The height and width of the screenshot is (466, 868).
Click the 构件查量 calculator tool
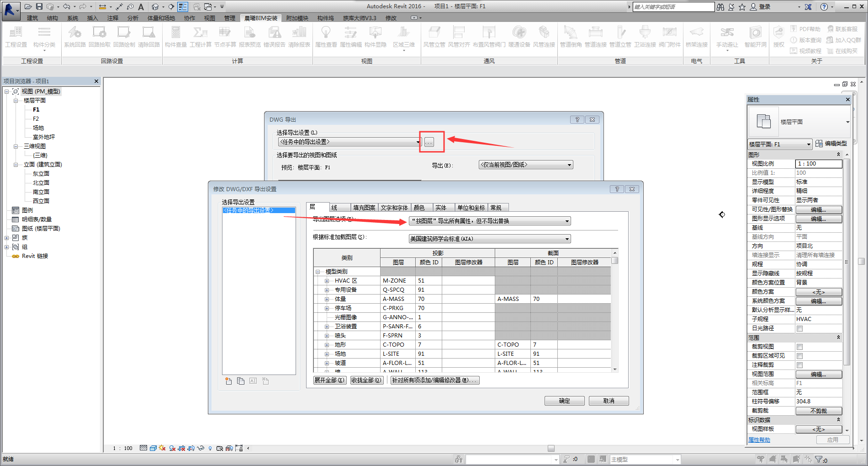coord(176,37)
